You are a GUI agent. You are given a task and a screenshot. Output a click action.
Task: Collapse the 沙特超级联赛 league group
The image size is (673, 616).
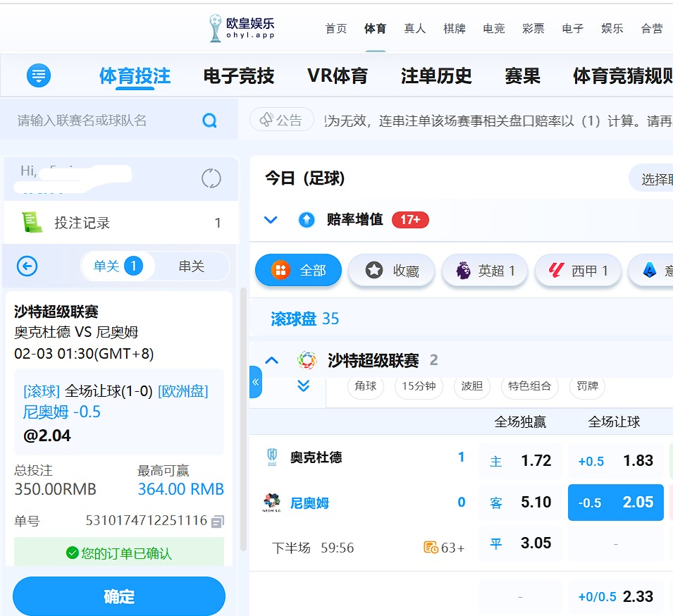[x=271, y=361]
